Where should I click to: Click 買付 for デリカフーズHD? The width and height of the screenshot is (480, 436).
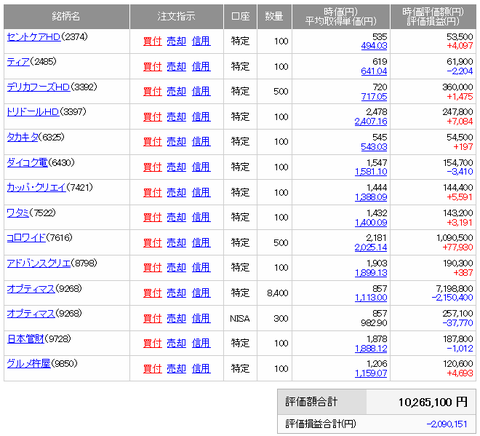[x=152, y=91]
